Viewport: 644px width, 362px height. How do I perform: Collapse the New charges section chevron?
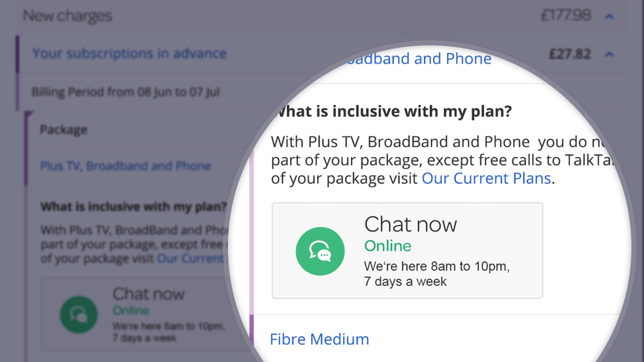click(x=609, y=17)
